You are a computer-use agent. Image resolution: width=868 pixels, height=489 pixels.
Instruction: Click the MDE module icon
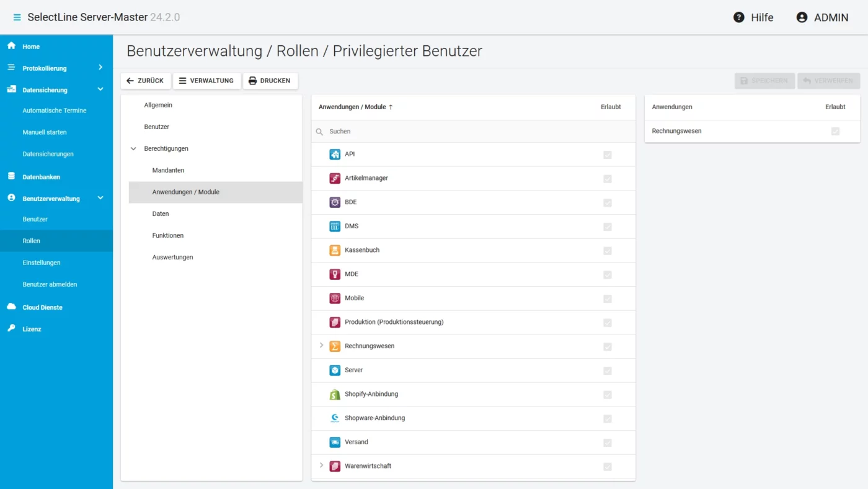(335, 274)
